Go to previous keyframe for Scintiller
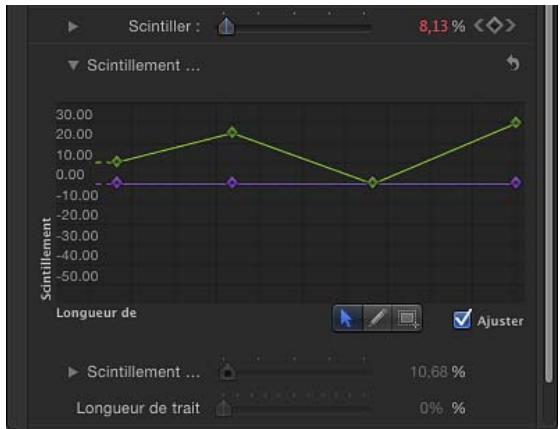 (479, 26)
